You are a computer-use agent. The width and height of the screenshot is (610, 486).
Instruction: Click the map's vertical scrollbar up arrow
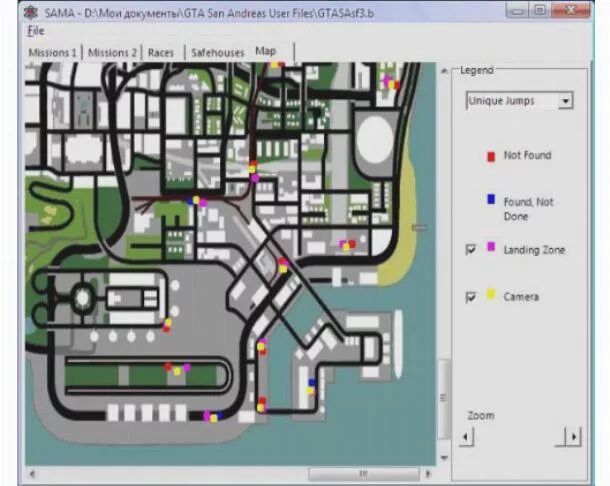444,71
